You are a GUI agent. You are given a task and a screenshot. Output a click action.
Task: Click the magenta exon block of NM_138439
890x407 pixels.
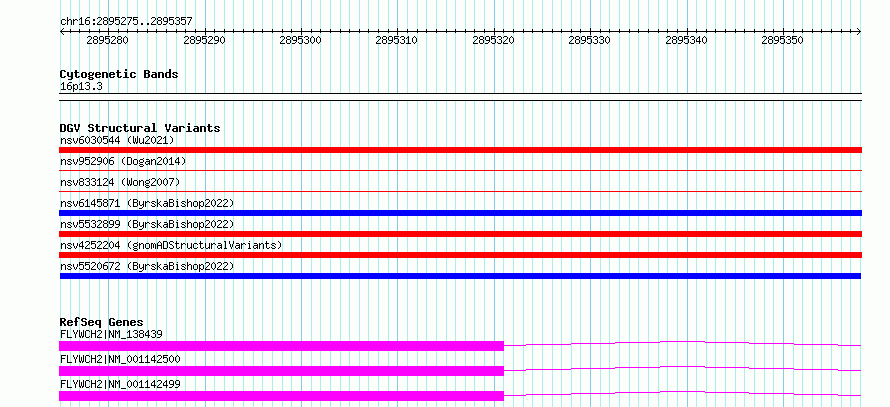[x=282, y=346]
